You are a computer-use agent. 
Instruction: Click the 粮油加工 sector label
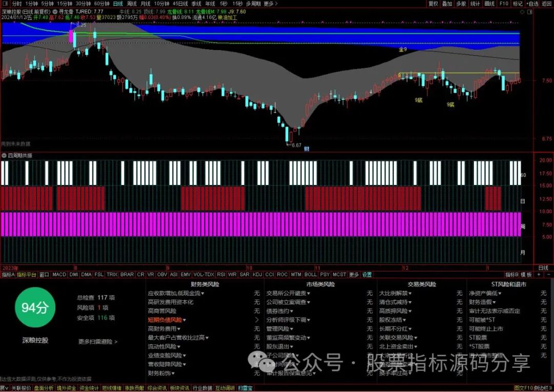(228, 17)
